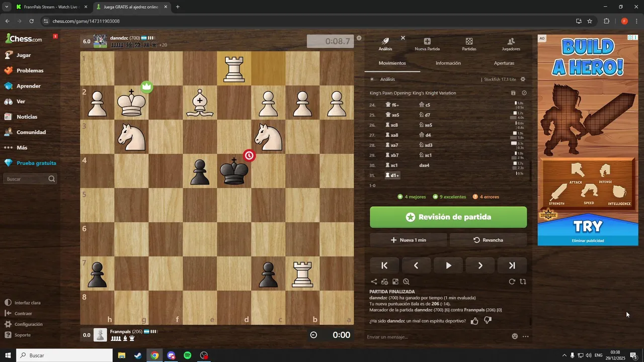Click Eliminar publicidad link under ad
The width and height of the screenshot is (644, 362).
coord(588,241)
